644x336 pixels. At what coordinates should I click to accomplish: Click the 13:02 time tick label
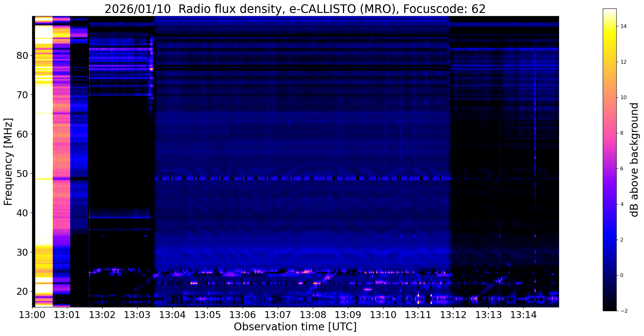tap(102, 315)
